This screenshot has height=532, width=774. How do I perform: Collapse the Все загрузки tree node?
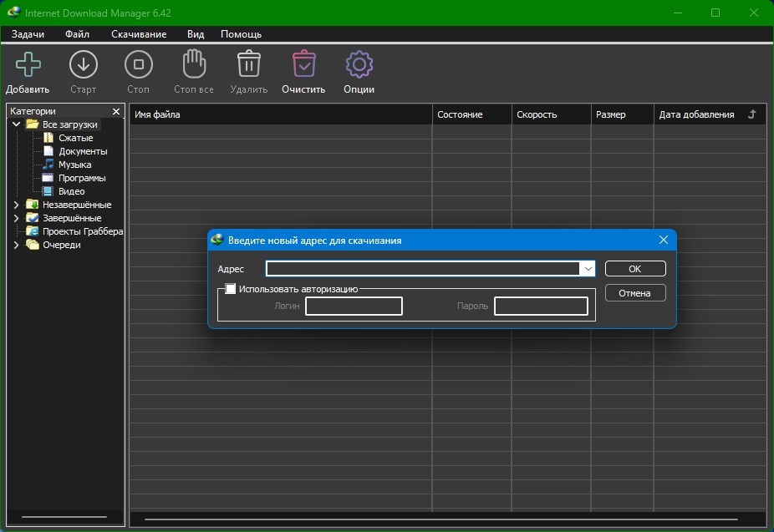[16, 124]
